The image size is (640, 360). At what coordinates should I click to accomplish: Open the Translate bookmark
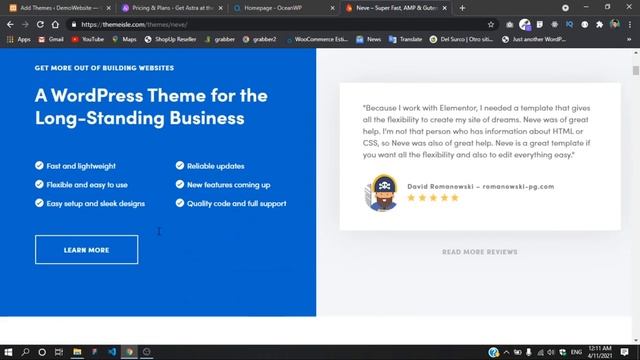coord(405,39)
